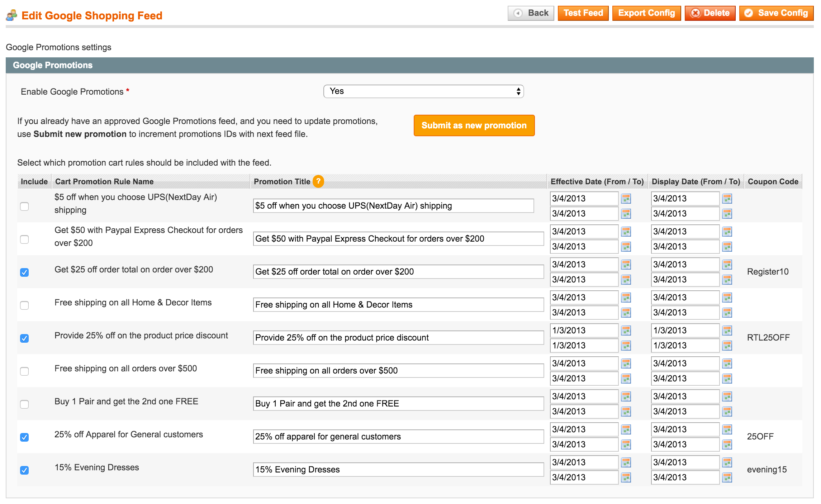Open calendar for Evening Dresses display to date
The width and height of the screenshot is (821, 504).
click(727, 477)
